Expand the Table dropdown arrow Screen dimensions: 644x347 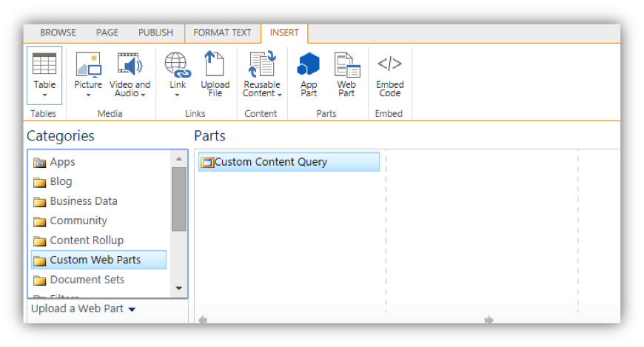point(44,95)
